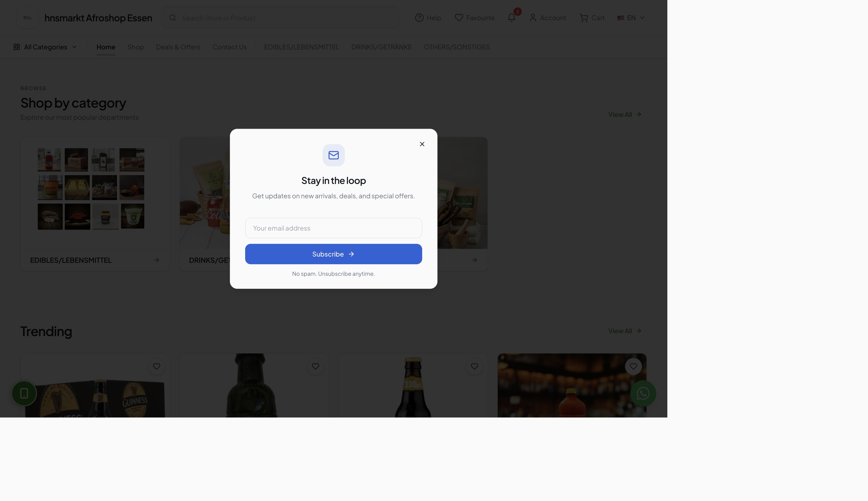Open EDIBLES/LEBENSMITTEL in the navigation bar
This screenshot has height=501, width=868.
tap(301, 47)
